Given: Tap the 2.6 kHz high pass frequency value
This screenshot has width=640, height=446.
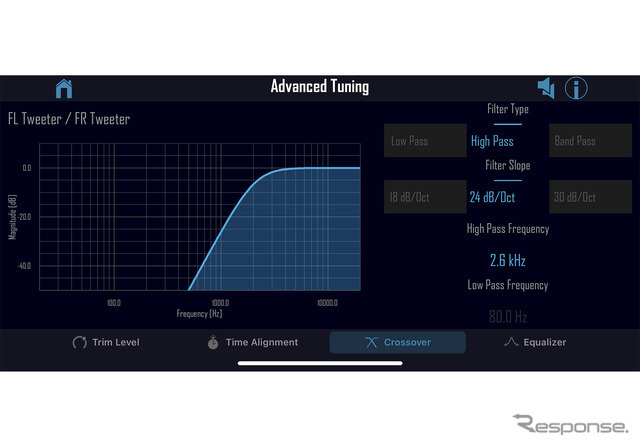Looking at the screenshot, I should [507, 260].
